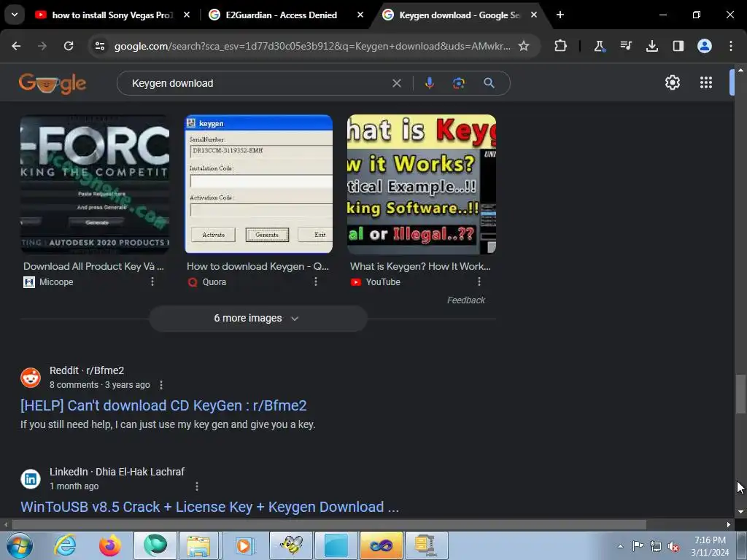Open Windows Explorer folder in taskbar

(199, 545)
